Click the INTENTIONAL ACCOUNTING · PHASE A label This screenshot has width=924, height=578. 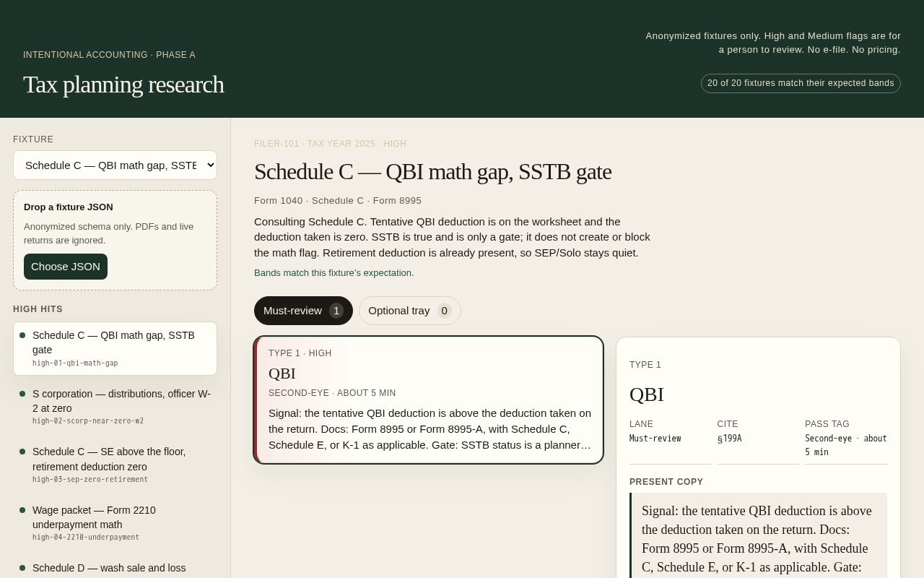(109, 55)
